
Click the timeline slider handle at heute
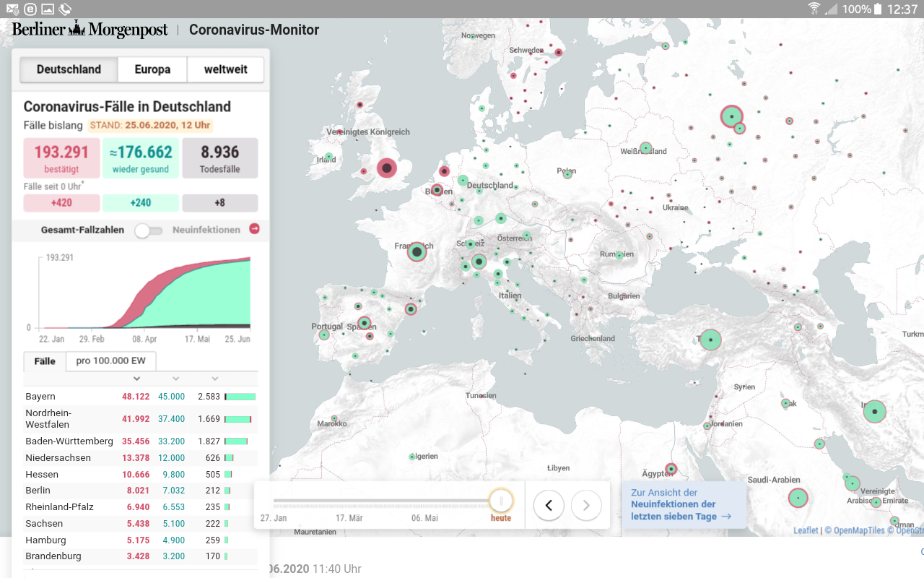point(501,501)
